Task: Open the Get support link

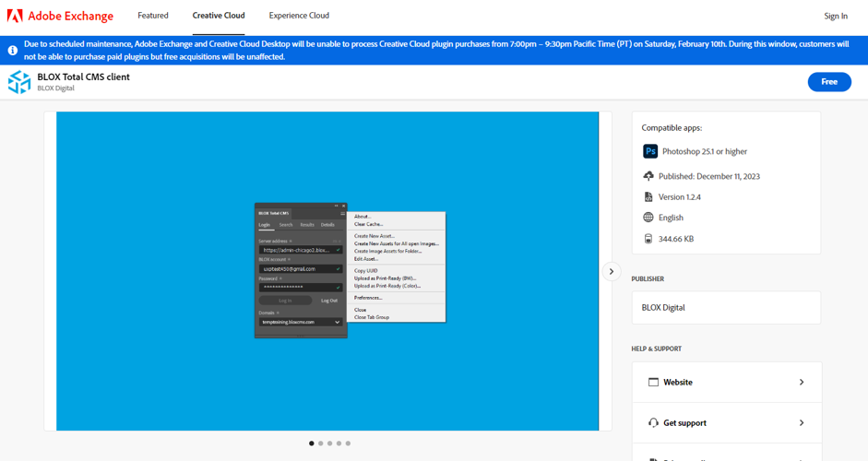Action: [x=726, y=423]
